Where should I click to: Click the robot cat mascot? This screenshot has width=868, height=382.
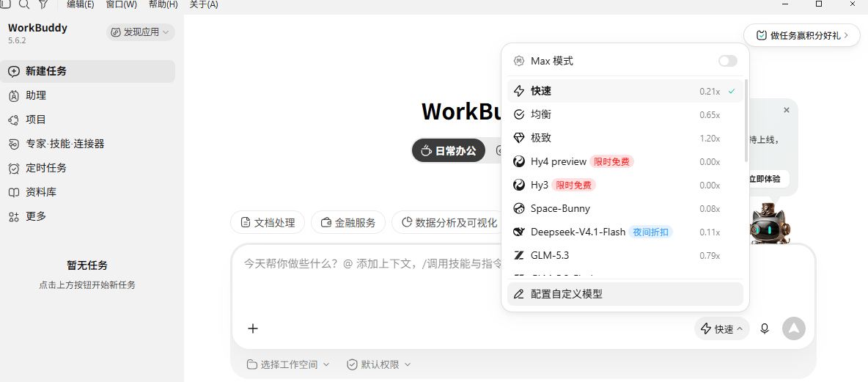coord(770,223)
